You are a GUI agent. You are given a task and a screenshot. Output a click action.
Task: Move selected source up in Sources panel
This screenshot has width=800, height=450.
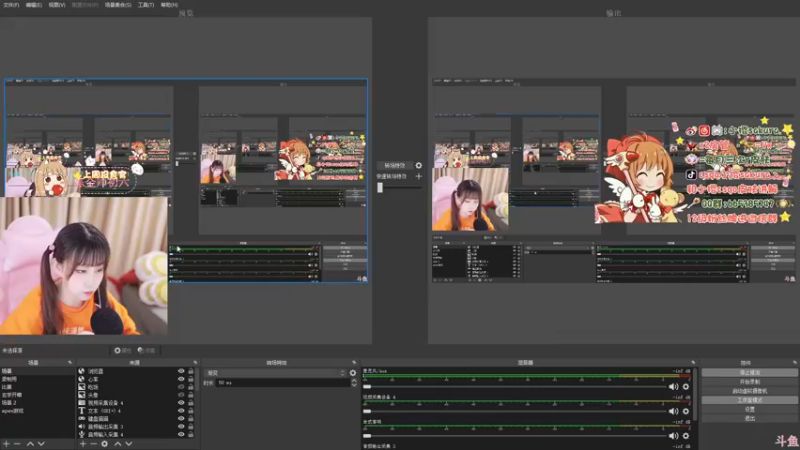[x=118, y=444]
